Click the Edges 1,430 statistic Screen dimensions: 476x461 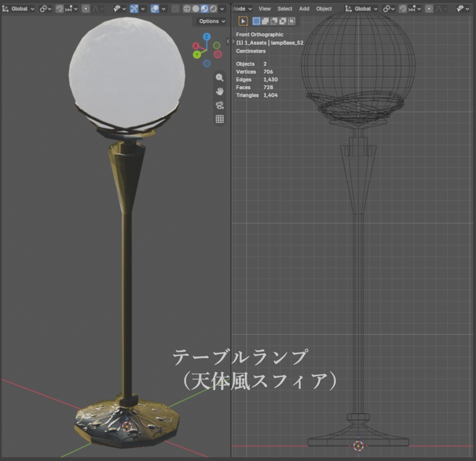pyautogui.click(x=257, y=79)
